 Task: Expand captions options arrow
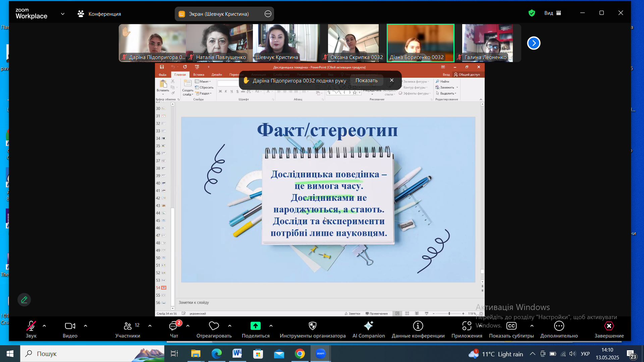532,326
